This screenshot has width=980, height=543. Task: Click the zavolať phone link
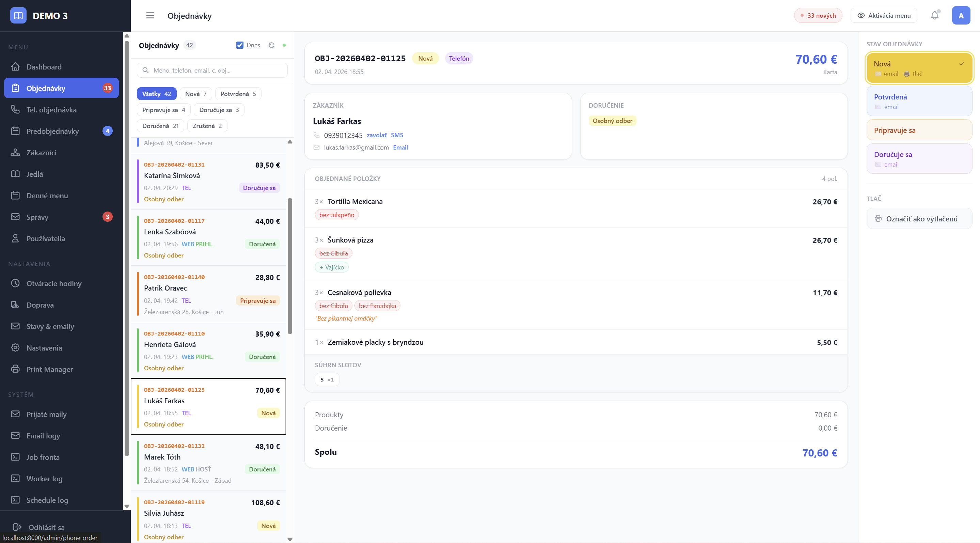[x=376, y=136]
